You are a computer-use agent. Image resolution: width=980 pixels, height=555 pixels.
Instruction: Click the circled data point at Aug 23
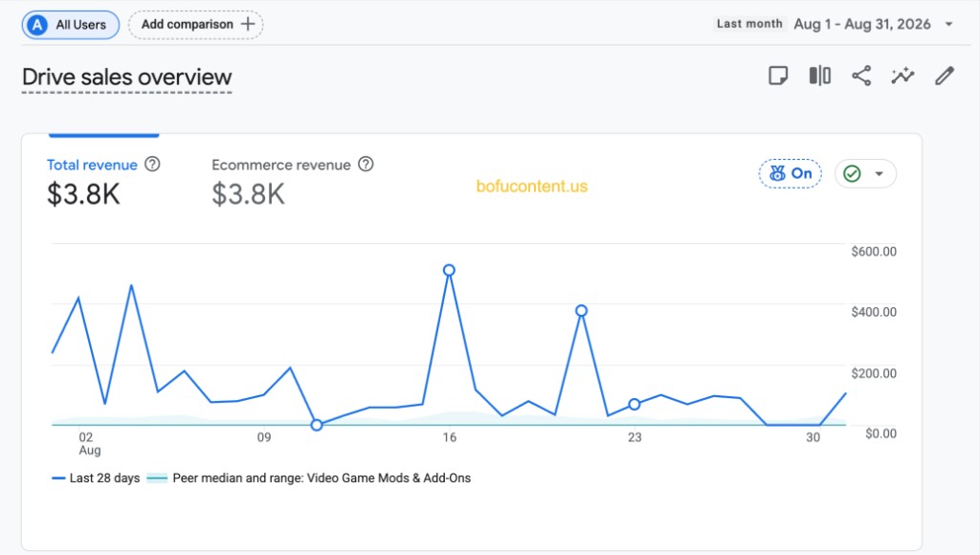pos(635,405)
